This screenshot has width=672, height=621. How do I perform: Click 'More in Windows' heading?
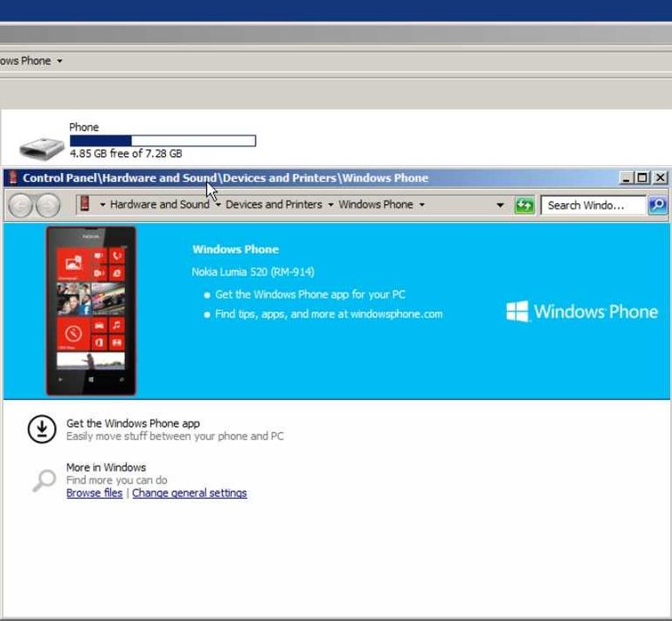click(x=106, y=468)
